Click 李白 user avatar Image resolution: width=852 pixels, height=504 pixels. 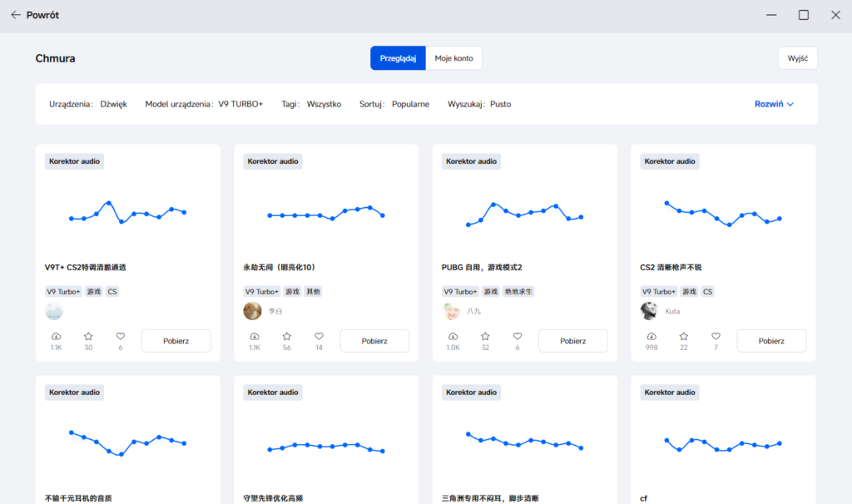pos(252,311)
